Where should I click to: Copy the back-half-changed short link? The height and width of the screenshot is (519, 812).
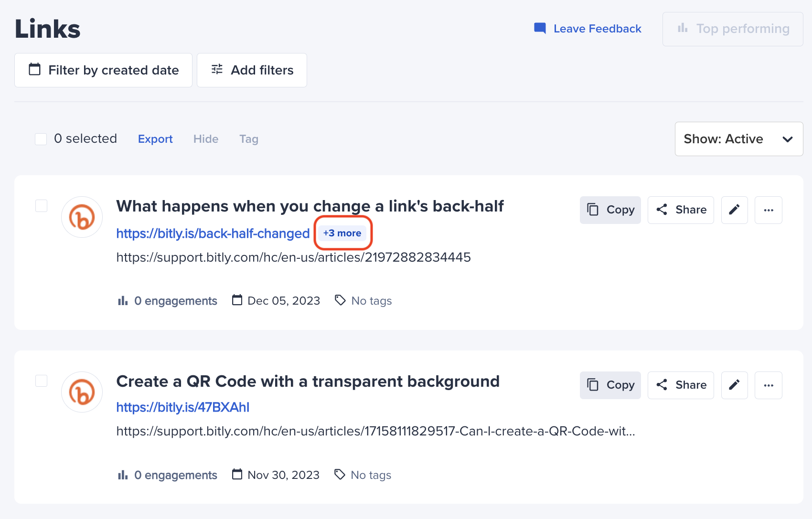click(610, 210)
